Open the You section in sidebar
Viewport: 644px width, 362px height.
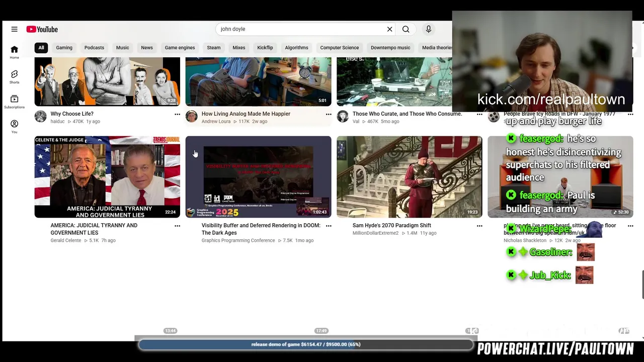pos(14,127)
